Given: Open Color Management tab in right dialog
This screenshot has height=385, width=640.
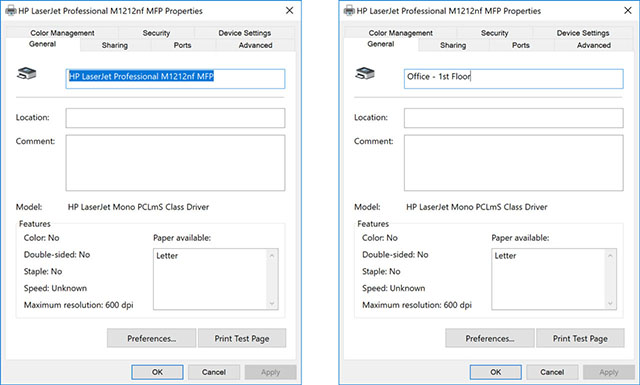Looking at the screenshot, I should 400,33.
